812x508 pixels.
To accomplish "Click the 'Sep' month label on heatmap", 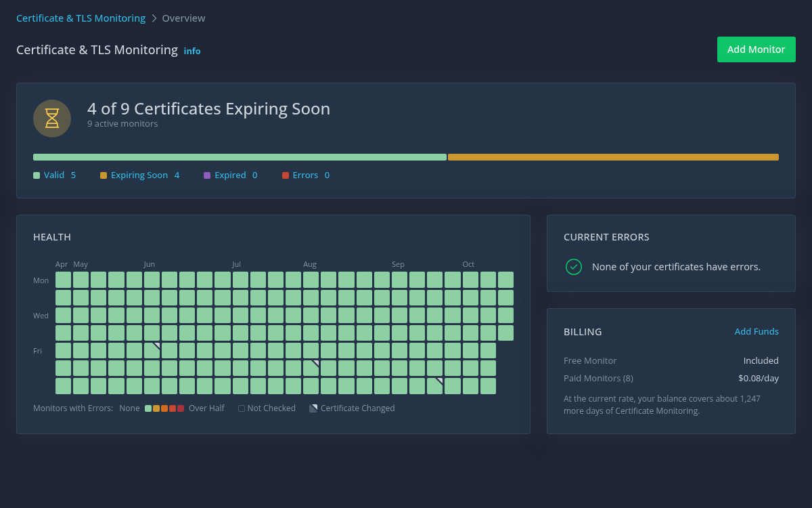I will (398, 264).
